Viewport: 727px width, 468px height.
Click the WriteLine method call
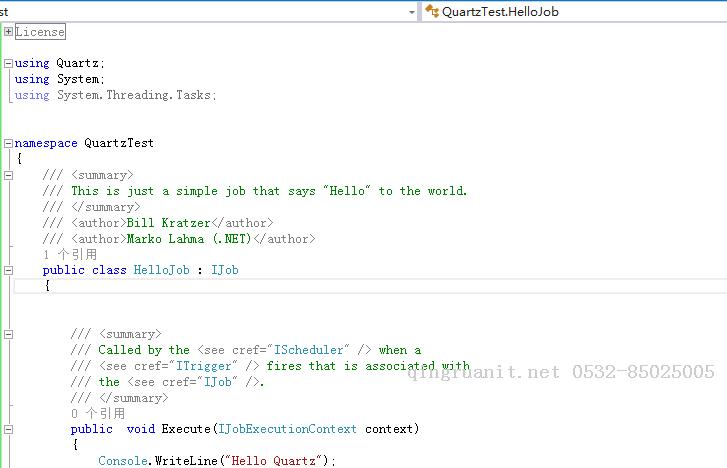coord(186,461)
